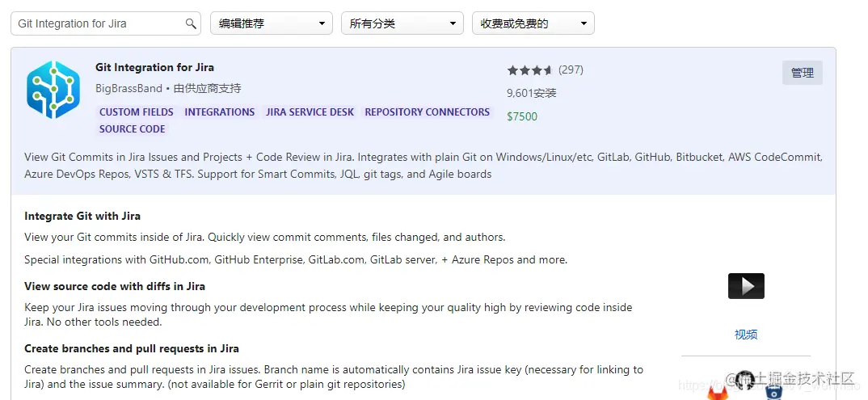The width and height of the screenshot is (868, 400).
Task: Click the (297) review count
Action: 571,69
